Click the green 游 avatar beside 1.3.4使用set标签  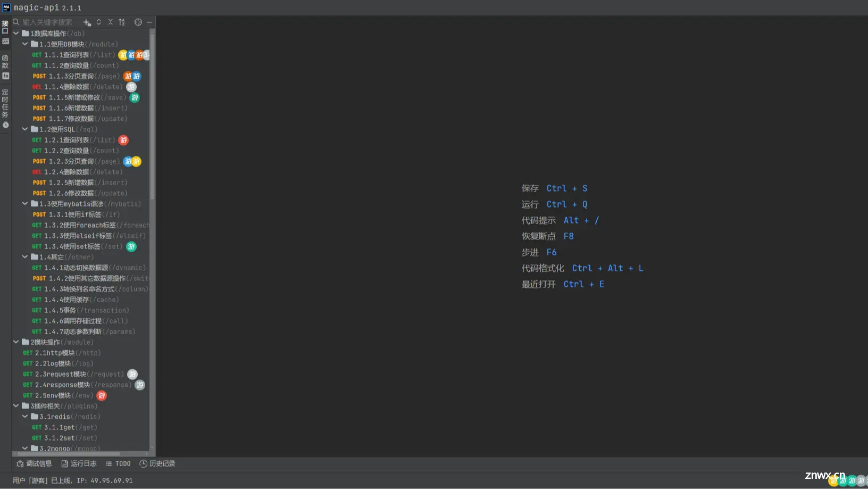(131, 246)
